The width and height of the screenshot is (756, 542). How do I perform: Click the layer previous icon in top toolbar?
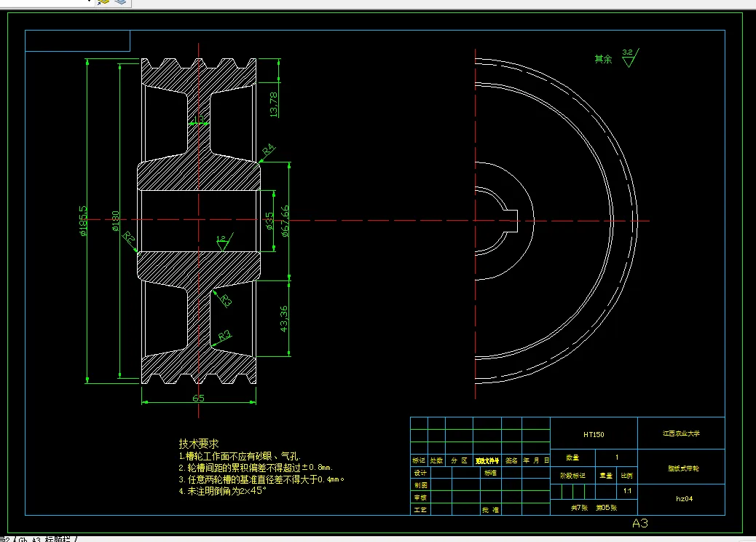[x=103, y=2]
